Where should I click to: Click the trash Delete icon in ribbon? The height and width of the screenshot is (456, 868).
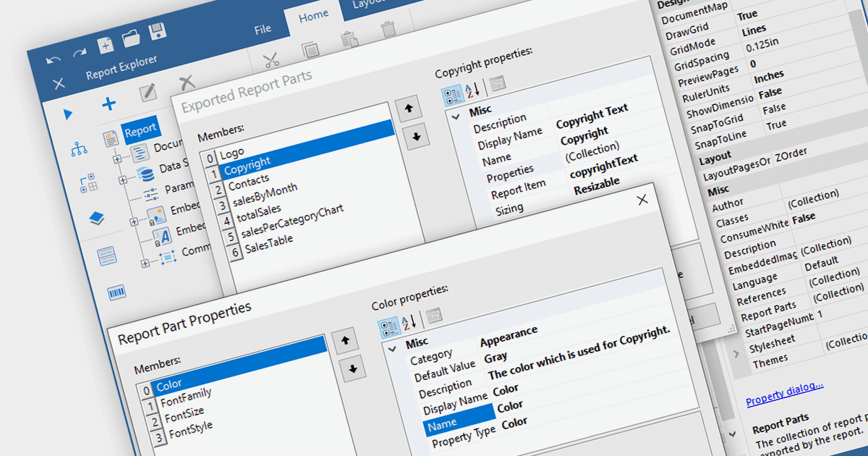tap(388, 29)
